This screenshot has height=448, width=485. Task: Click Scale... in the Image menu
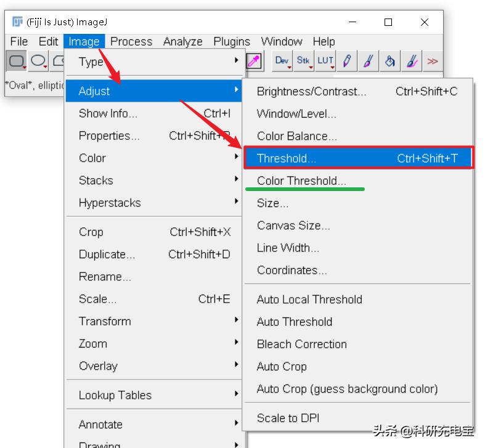(154, 299)
